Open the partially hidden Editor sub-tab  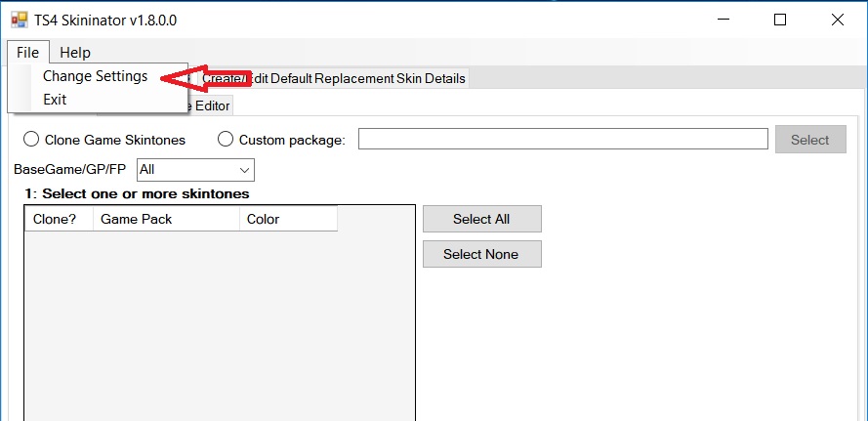click(x=211, y=105)
